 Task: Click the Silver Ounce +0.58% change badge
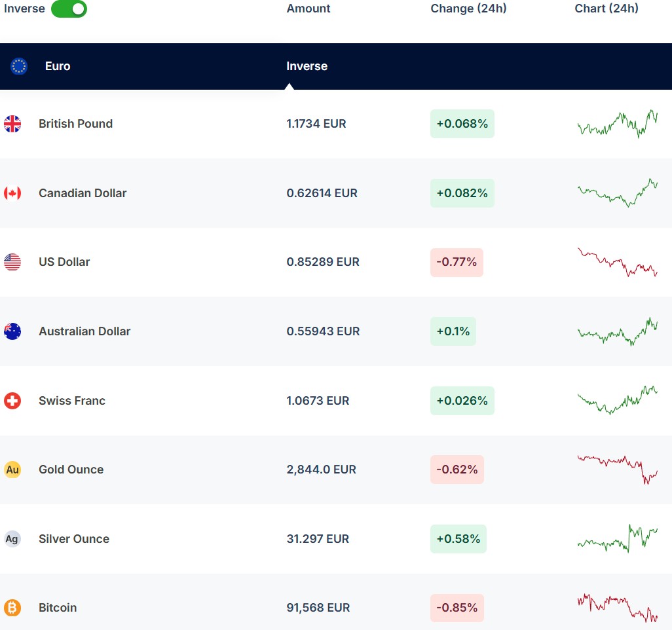458,539
